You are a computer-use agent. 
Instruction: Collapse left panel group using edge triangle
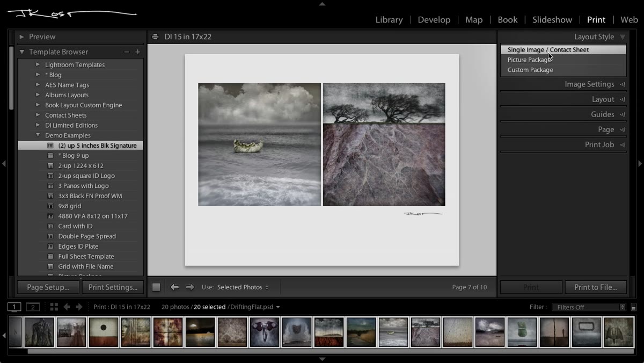[x=4, y=164]
